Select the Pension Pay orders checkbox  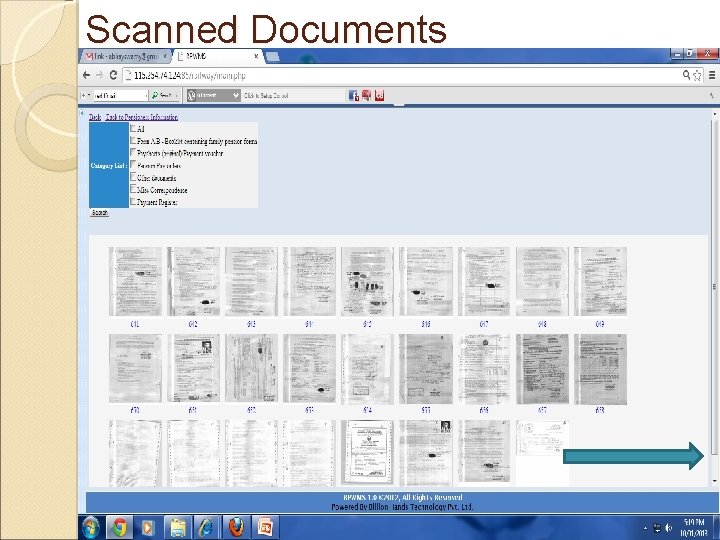[x=134, y=164]
